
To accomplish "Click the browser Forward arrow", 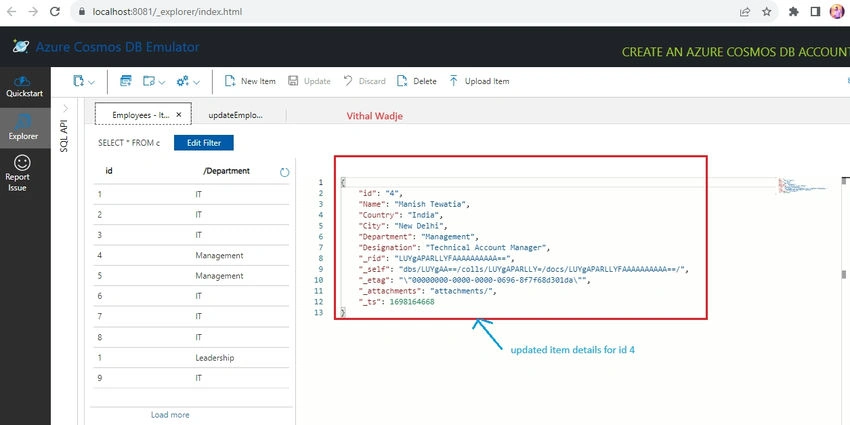I will pyautogui.click(x=33, y=11).
